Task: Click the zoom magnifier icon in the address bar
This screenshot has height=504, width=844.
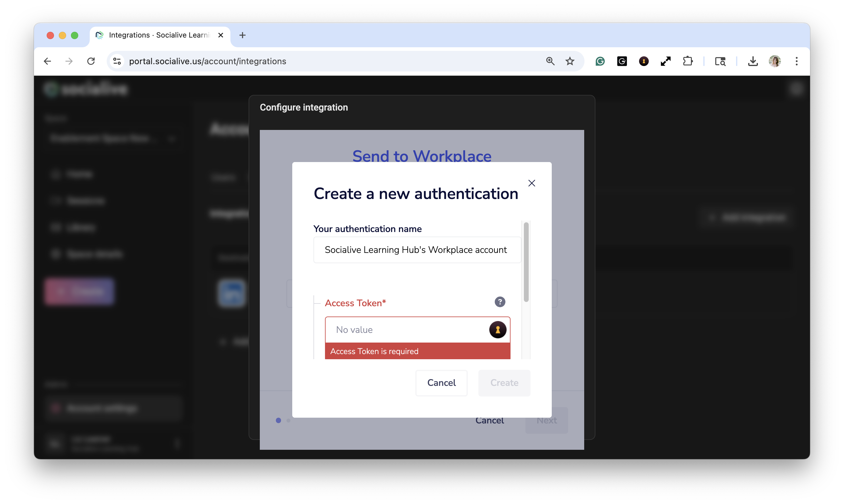Action: point(550,61)
